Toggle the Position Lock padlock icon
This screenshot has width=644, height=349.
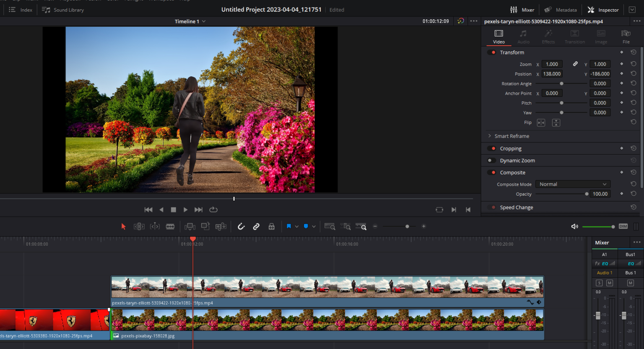pyautogui.click(x=272, y=226)
